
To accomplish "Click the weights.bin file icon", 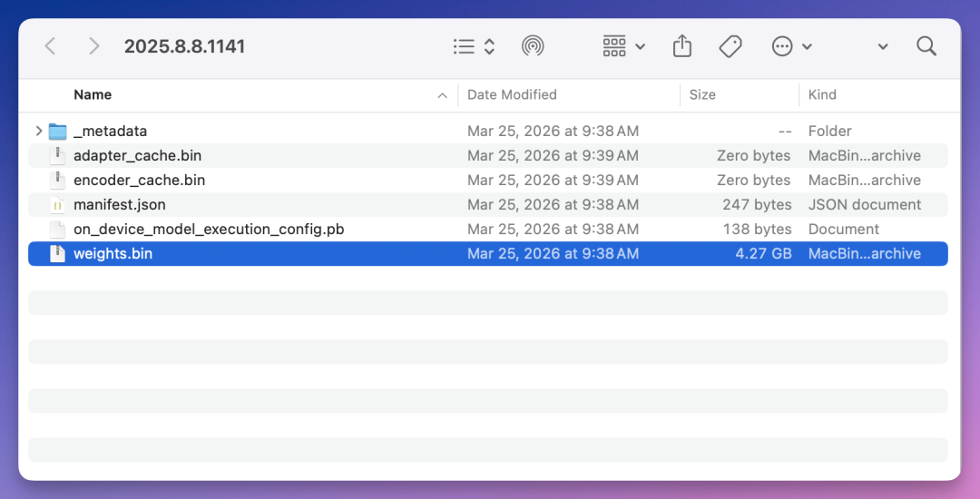I will [x=57, y=253].
